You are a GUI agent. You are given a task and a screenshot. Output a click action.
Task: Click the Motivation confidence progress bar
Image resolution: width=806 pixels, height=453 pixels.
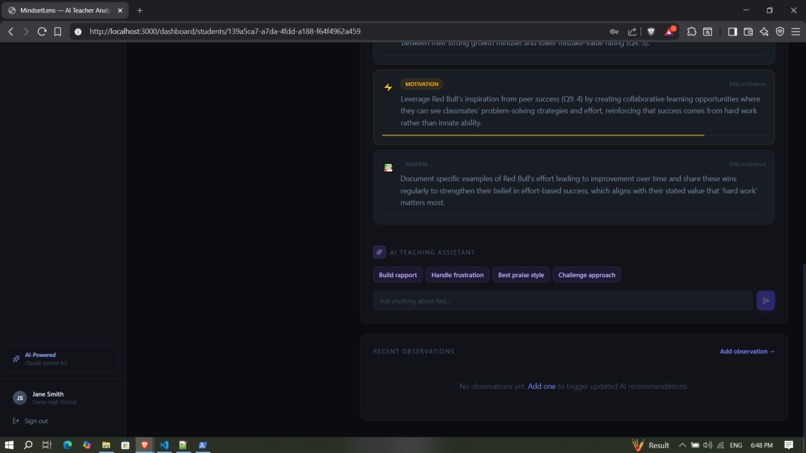click(574, 135)
